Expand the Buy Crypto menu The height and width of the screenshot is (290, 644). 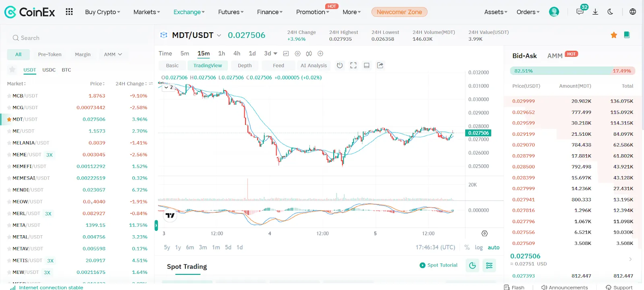(103, 12)
